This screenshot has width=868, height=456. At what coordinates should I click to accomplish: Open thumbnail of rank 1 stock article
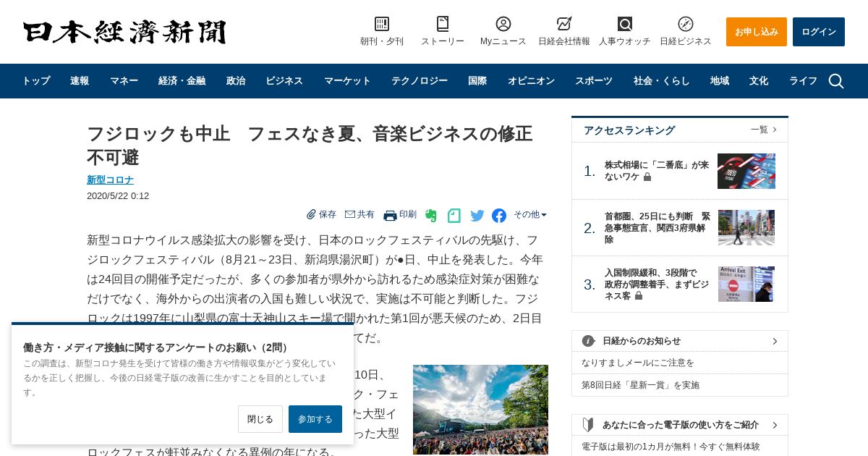746,171
